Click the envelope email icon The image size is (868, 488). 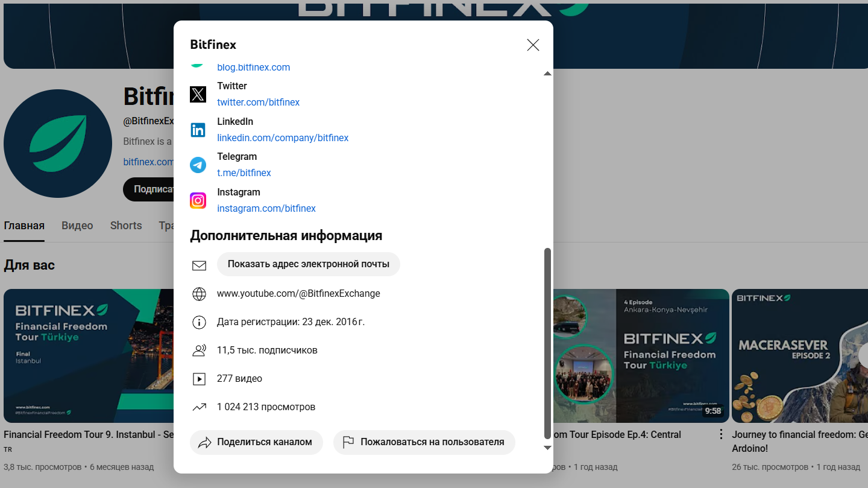[x=199, y=265]
